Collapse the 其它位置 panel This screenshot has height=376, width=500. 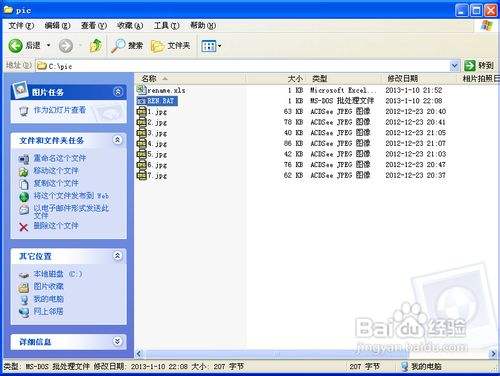tap(117, 256)
